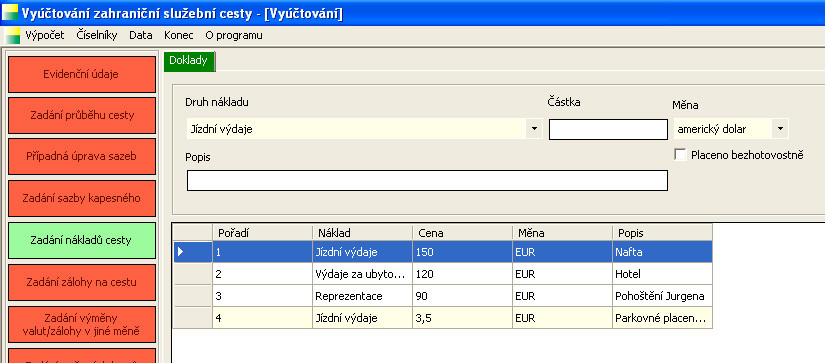Image resolution: width=825 pixels, height=363 pixels.
Task: Click the Pořadí column header
Action: (263, 233)
